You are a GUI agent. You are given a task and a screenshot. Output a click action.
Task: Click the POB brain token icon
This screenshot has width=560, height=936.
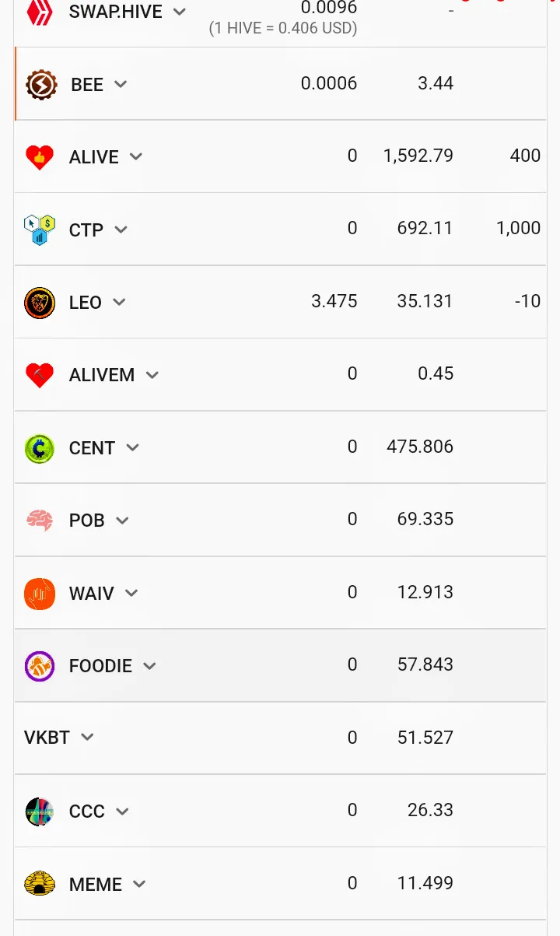click(x=40, y=521)
